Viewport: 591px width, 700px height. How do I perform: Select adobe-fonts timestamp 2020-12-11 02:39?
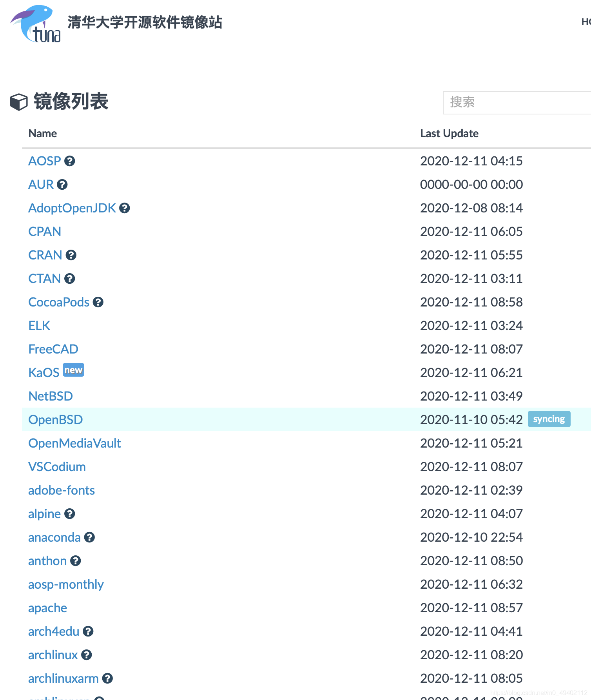click(471, 490)
